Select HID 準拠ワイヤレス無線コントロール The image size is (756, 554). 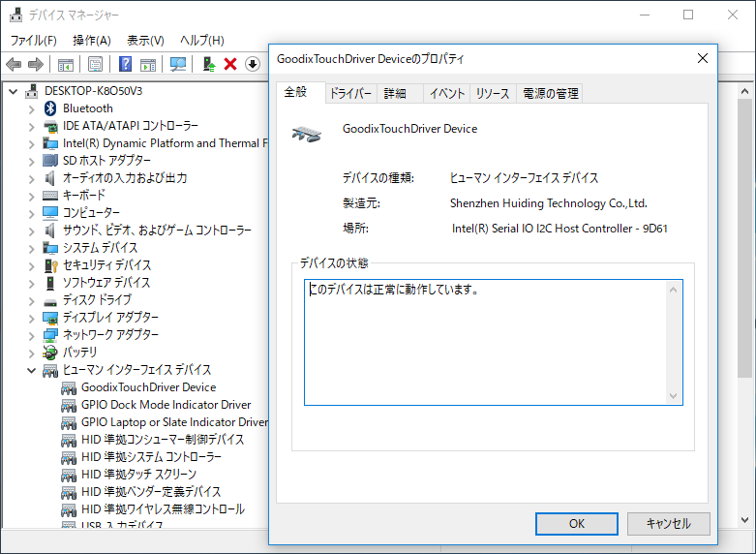point(163,508)
